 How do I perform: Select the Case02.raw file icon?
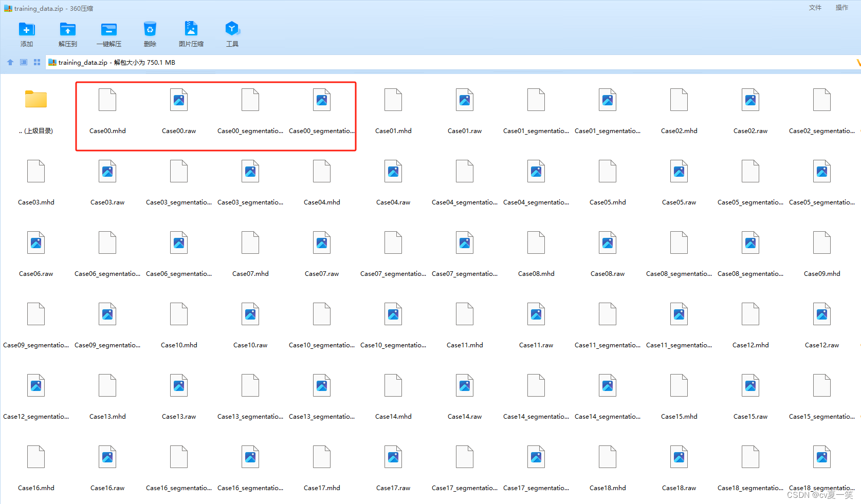[x=750, y=100]
